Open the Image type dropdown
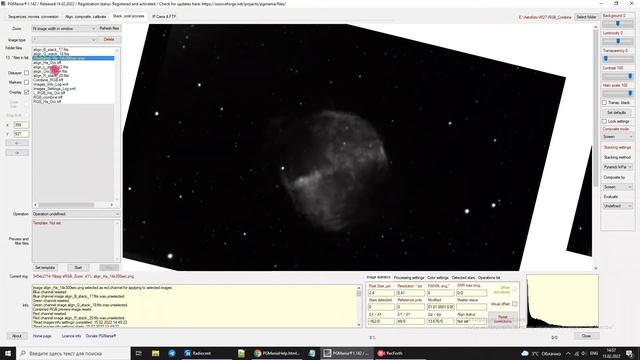 64,40
